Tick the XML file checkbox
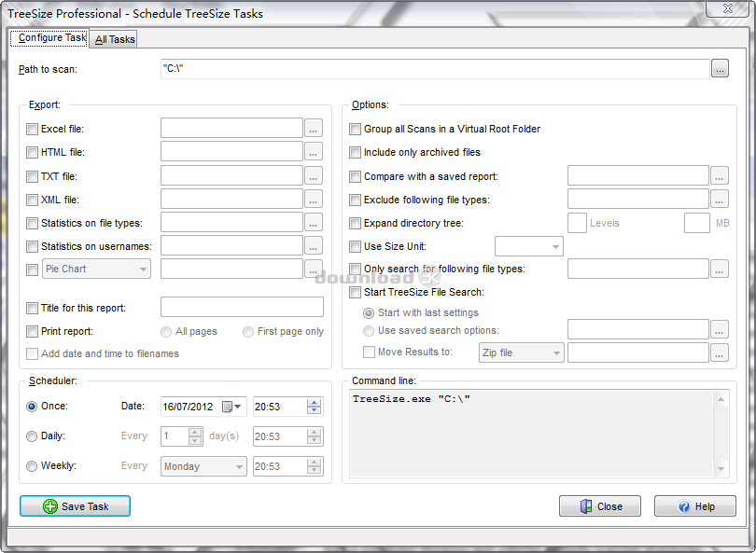The image size is (756, 553). 32,200
